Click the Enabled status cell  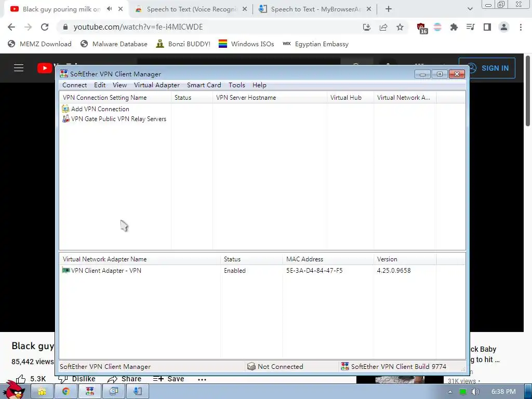pyautogui.click(x=234, y=271)
